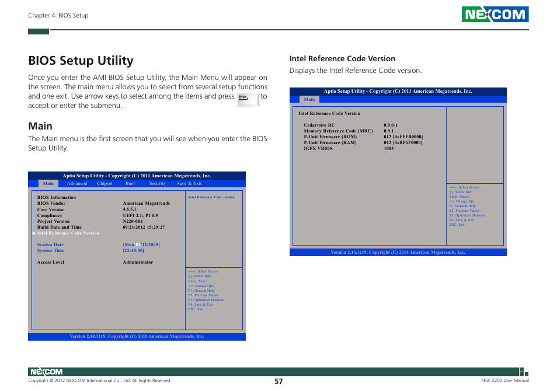Click the blue Intel Reference Code version help text

point(211,197)
